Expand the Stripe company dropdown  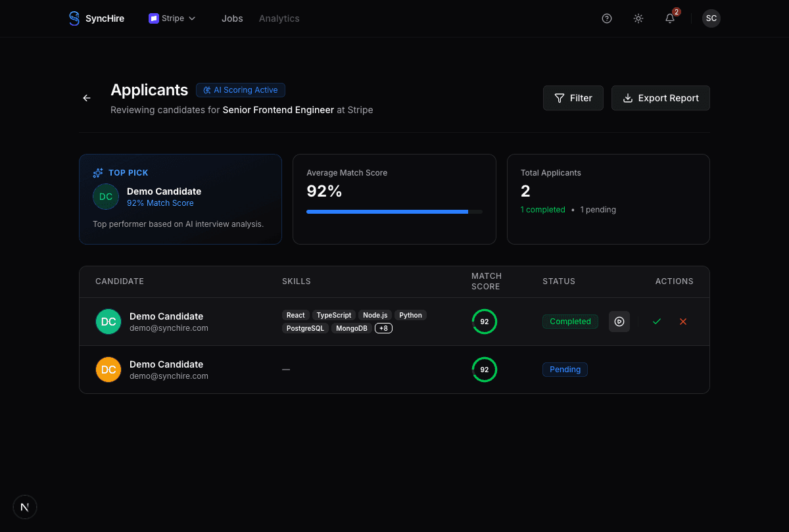tap(172, 18)
